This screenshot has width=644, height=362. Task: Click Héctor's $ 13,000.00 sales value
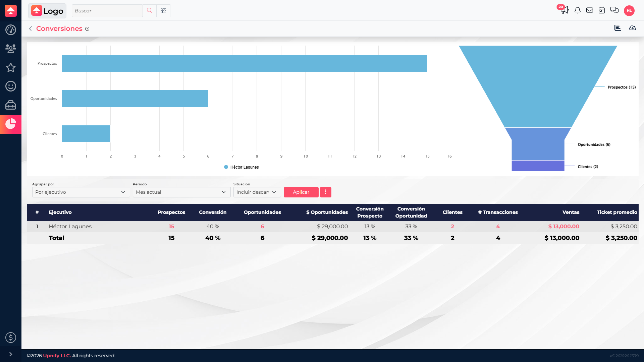(x=563, y=227)
